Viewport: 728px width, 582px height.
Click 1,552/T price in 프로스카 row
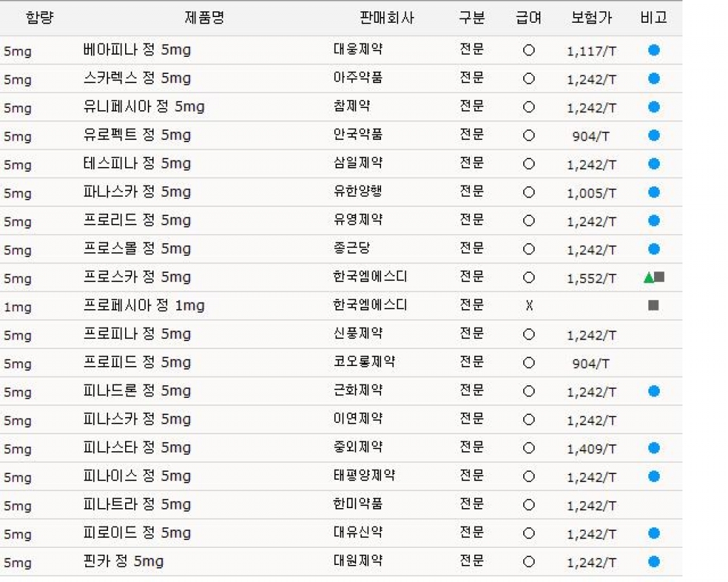[591, 279]
